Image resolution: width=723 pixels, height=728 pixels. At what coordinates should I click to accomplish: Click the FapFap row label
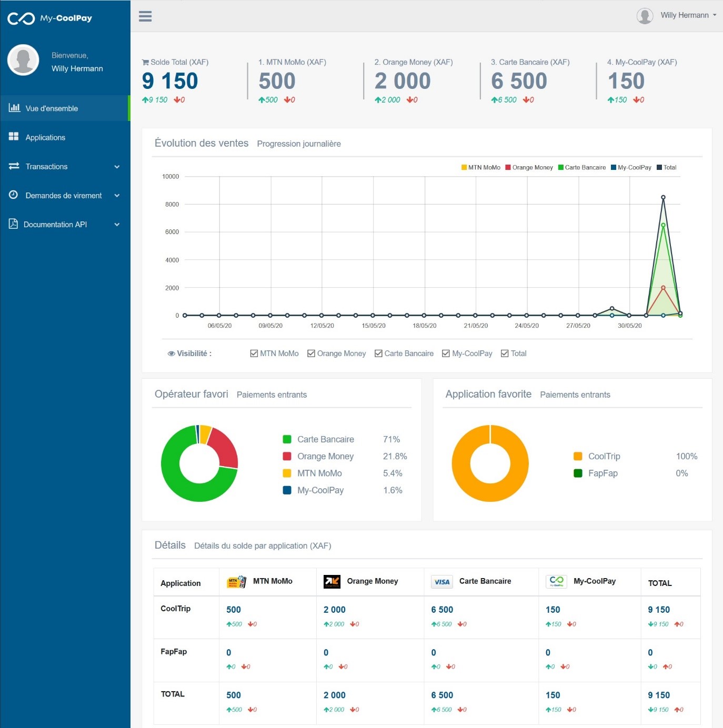[174, 651]
